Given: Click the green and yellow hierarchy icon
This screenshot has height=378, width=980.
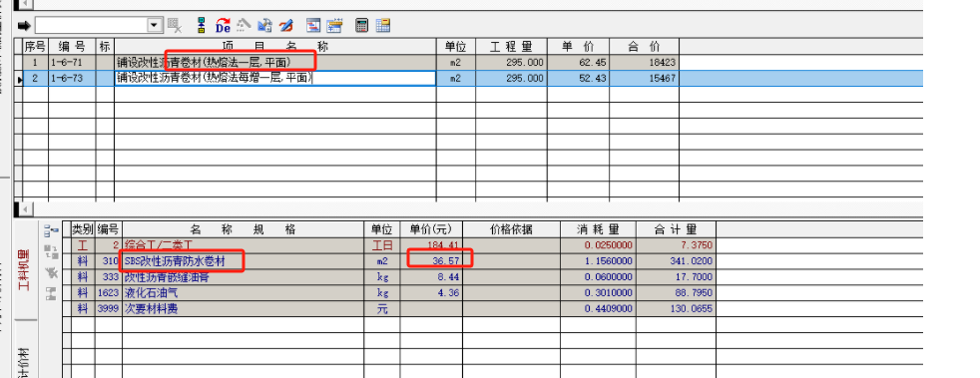Looking at the screenshot, I should pyautogui.click(x=202, y=26).
